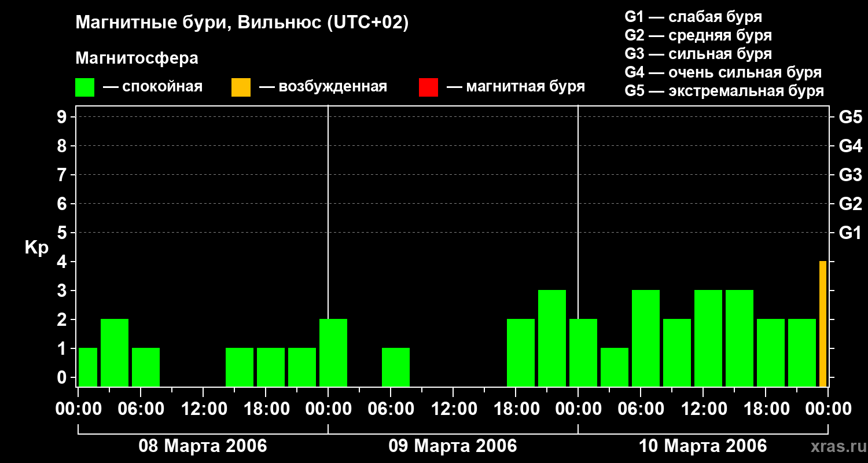Click the "G1 — слабая буря" legend line
The height and width of the screenshot is (463, 868).
point(693,17)
